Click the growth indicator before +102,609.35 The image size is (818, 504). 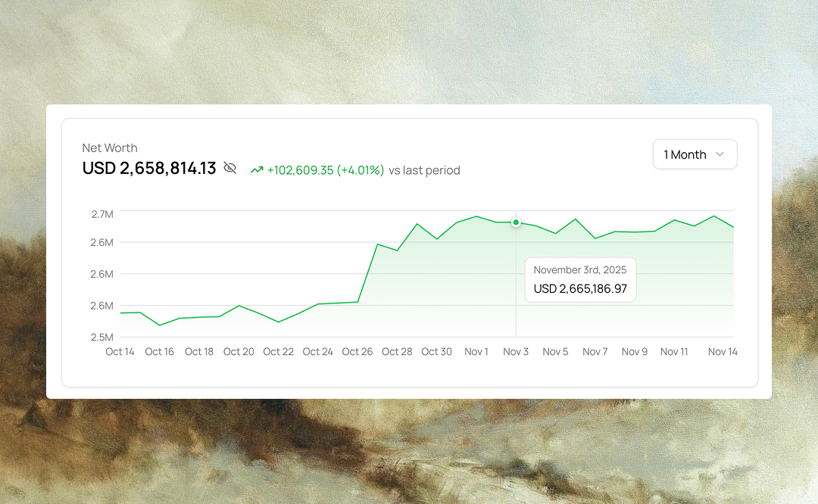[258, 170]
